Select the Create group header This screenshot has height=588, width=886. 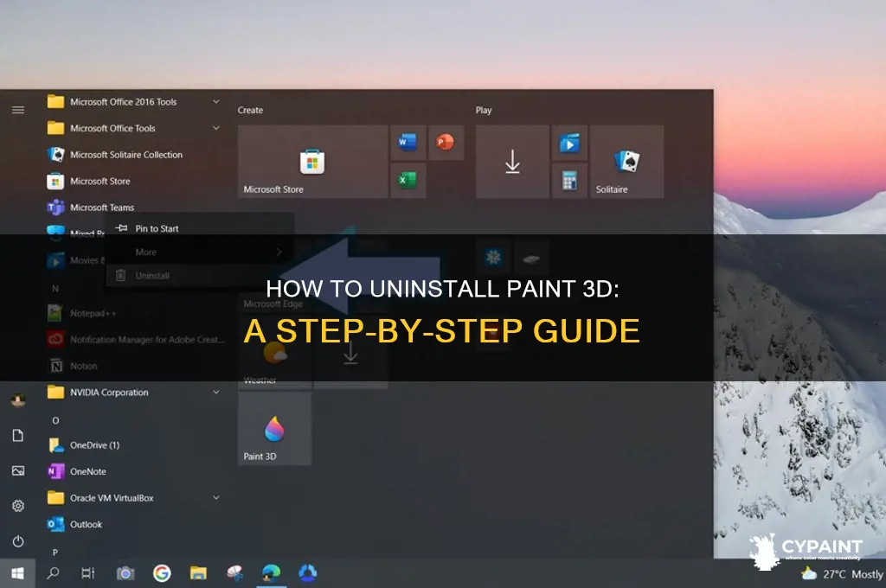coord(250,110)
